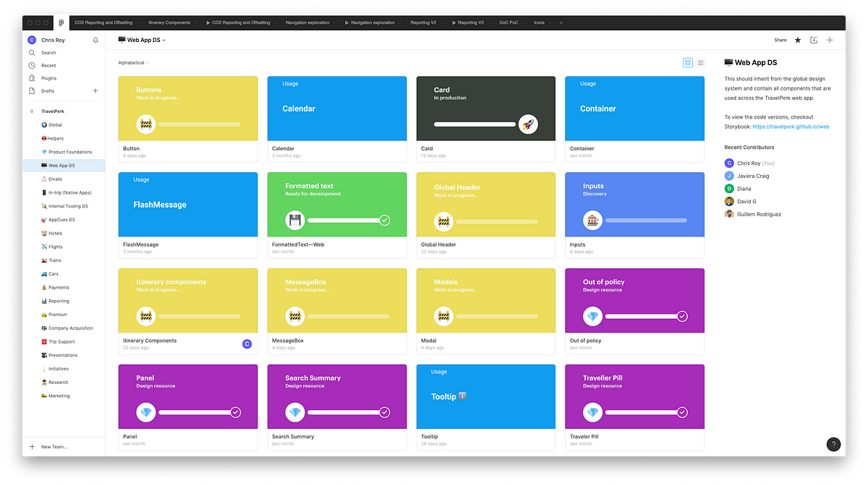Open the yellow Buttons file thumbnail
This screenshot has height=486, width=868.
pos(188,108)
